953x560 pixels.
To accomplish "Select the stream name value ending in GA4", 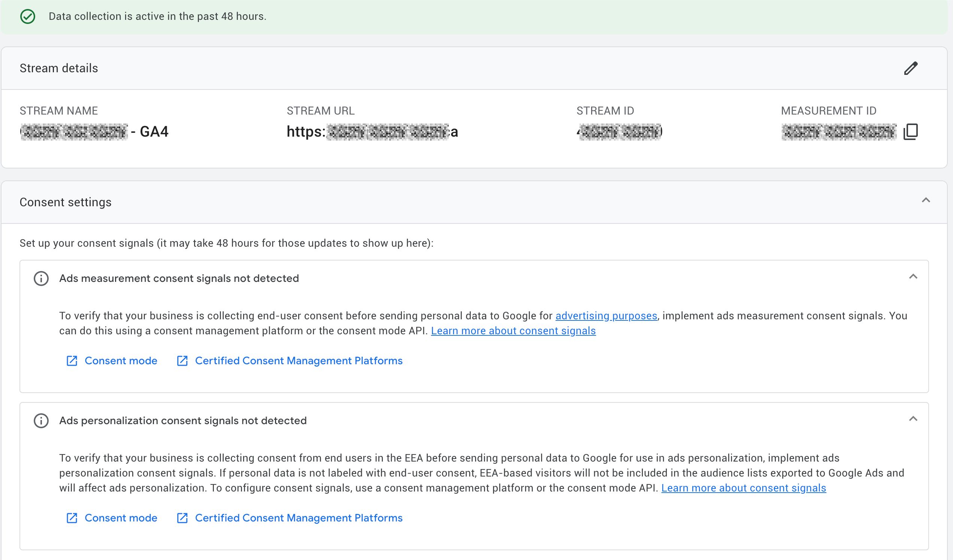I will pyautogui.click(x=94, y=132).
